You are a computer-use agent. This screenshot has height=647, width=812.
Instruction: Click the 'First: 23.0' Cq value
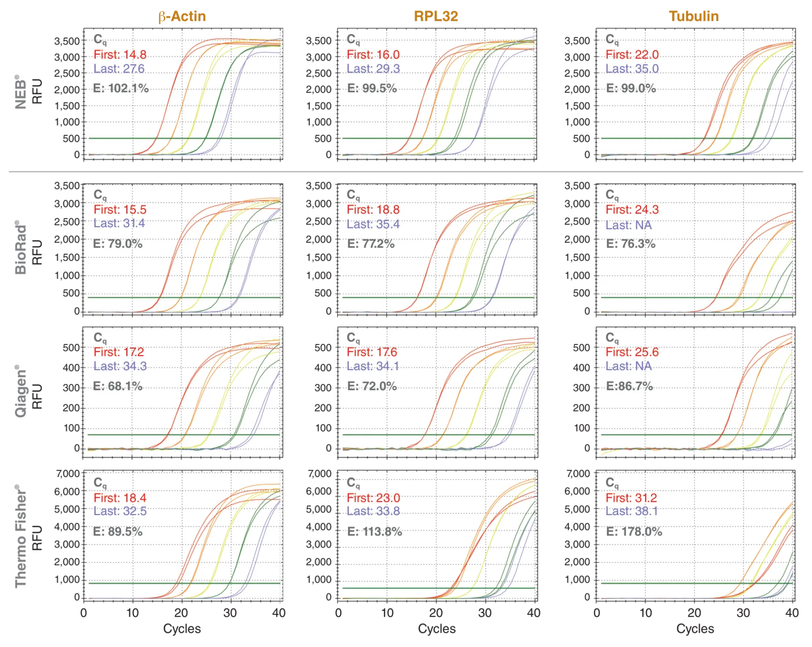(x=373, y=498)
